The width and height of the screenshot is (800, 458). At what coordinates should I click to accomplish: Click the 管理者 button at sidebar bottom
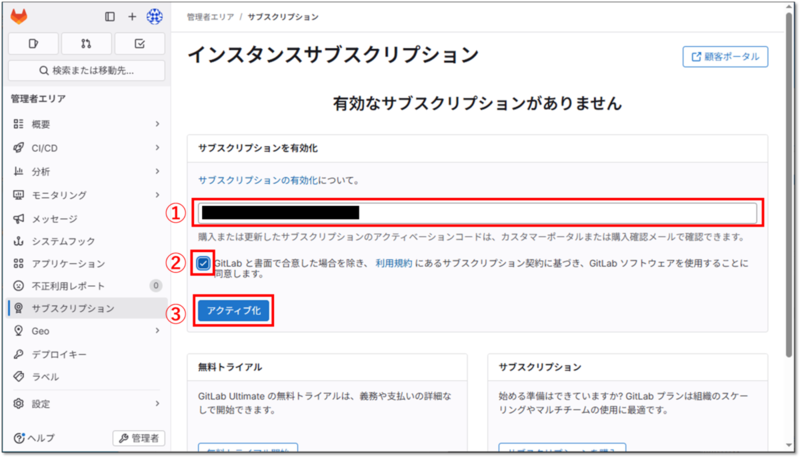(139, 438)
